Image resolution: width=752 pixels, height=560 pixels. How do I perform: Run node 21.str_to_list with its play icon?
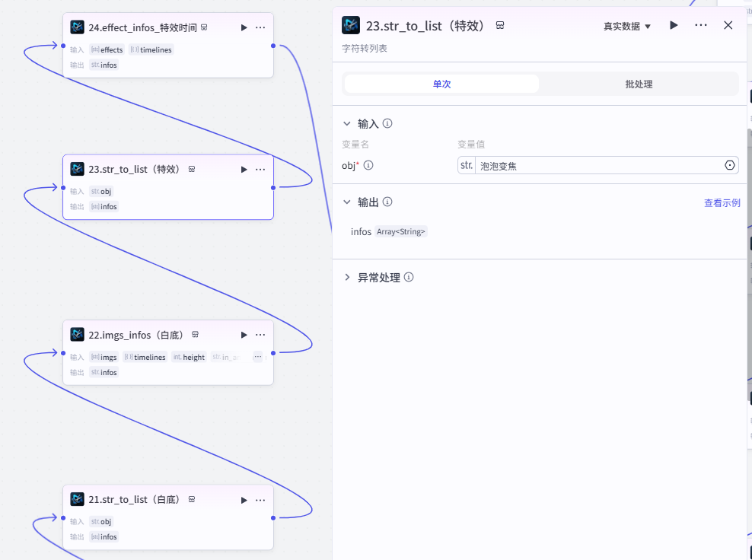point(244,499)
